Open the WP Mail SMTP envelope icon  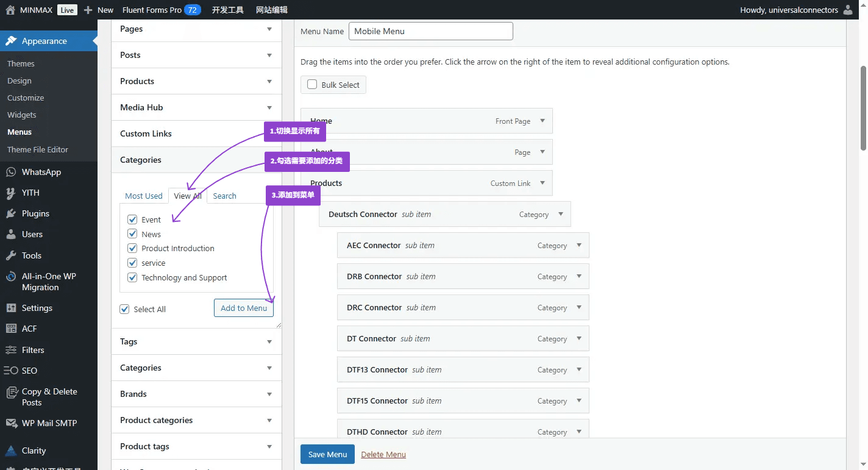pyautogui.click(x=10, y=423)
